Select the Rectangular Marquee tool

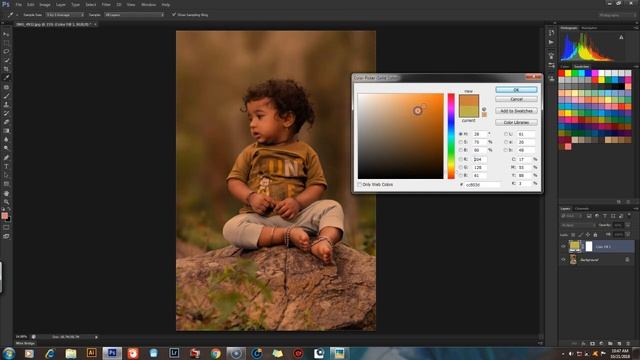tap(6, 43)
